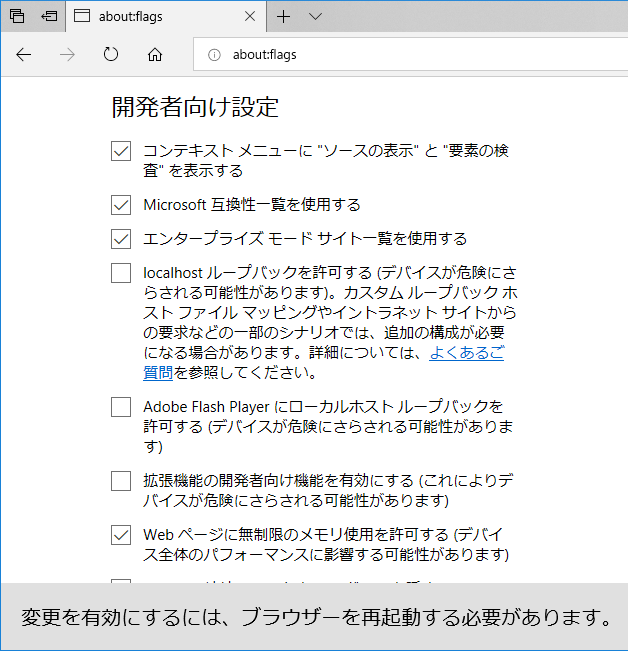Uncheck Web ページに無制限のメモリ使用 option
Image resolution: width=628 pixels, height=651 pixels.
[x=121, y=535]
